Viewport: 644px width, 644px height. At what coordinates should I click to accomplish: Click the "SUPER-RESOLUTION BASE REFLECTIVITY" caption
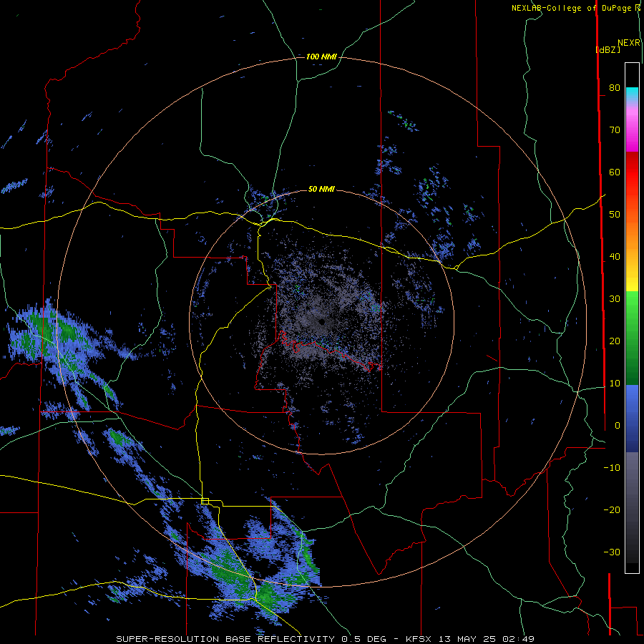click(x=225, y=639)
